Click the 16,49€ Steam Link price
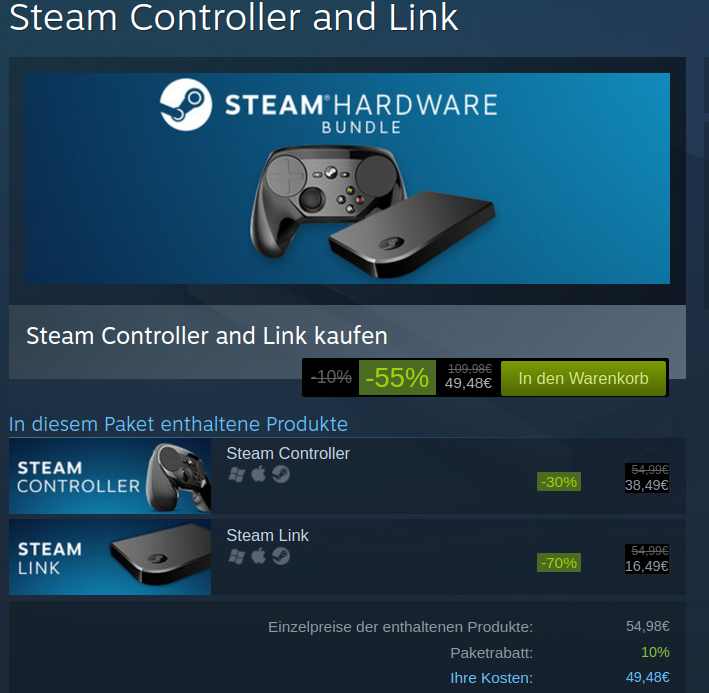Screen dimensions: 709x693 point(647,566)
